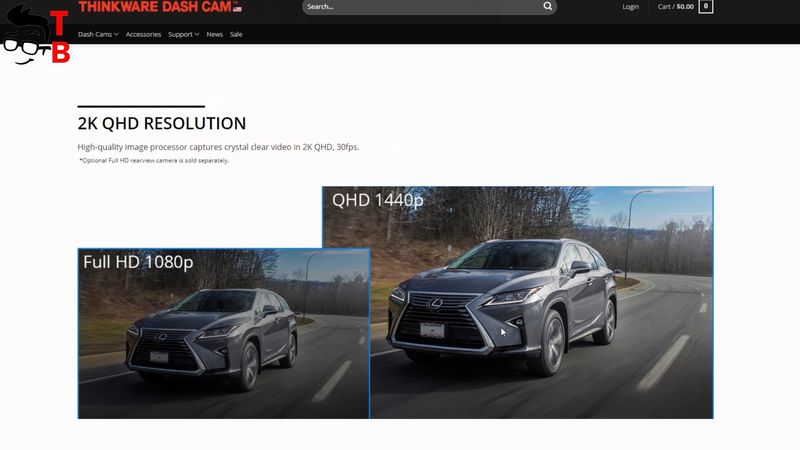The height and width of the screenshot is (450, 800).
Task: Click the Login link
Action: pyautogui.click(x=631, y=7)
